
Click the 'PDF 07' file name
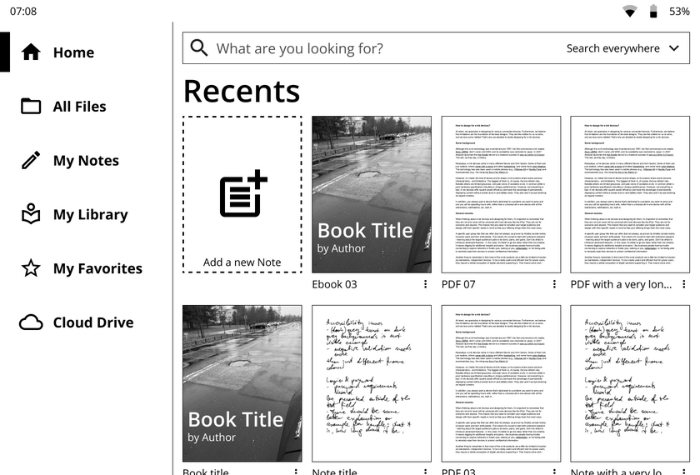[458, 284]
